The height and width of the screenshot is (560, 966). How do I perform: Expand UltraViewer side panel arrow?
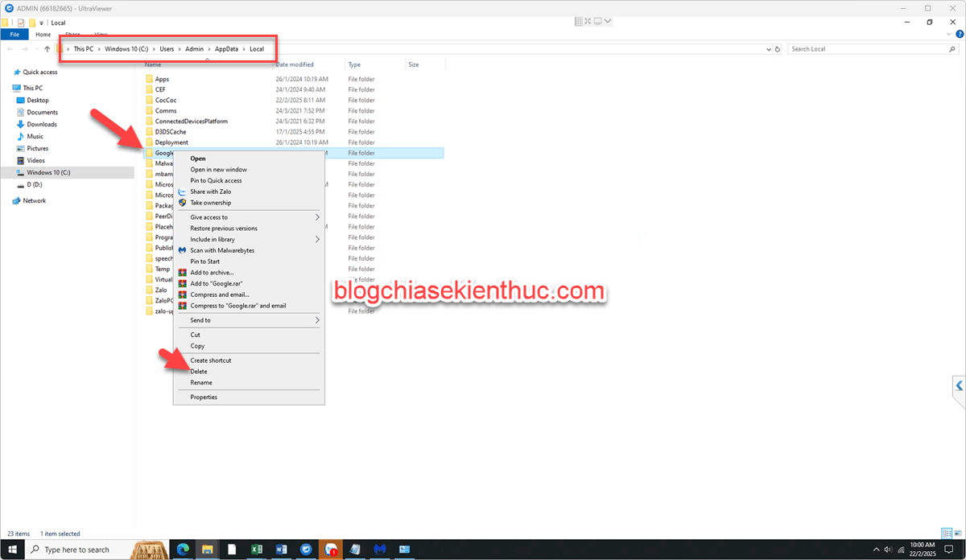958,385
